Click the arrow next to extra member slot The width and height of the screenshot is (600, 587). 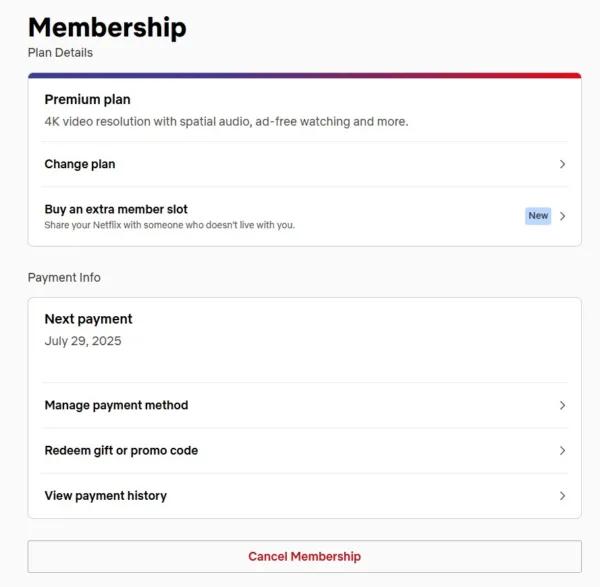pos(563,216)
